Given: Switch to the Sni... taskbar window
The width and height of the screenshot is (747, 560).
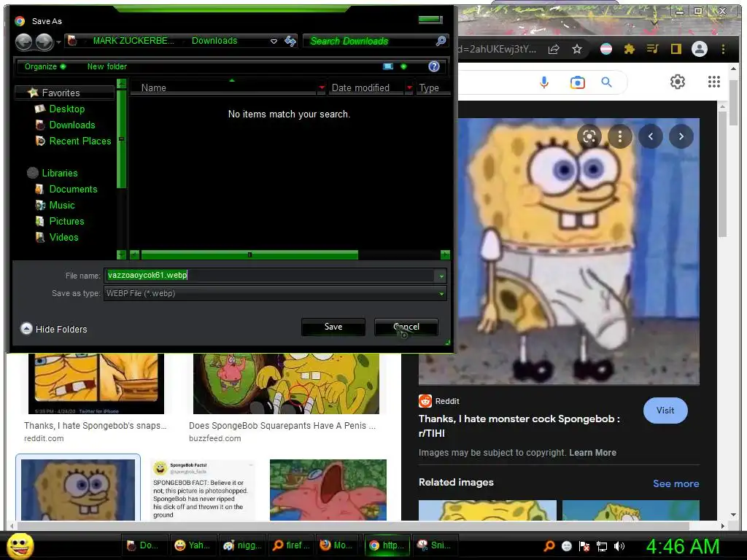Looking at the screenshot, I should point(436,545).
